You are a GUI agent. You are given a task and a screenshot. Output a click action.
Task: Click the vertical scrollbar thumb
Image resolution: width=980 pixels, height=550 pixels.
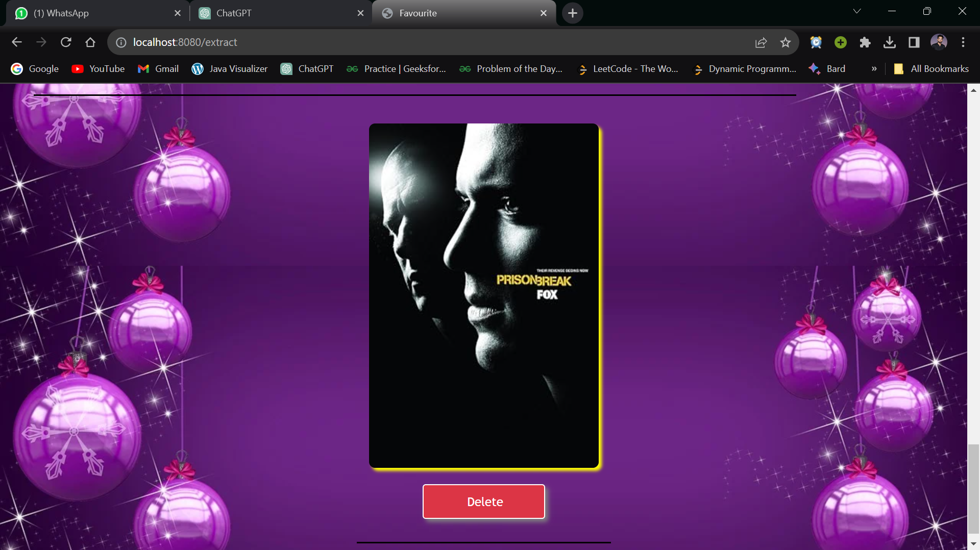(x=974, y=489)
